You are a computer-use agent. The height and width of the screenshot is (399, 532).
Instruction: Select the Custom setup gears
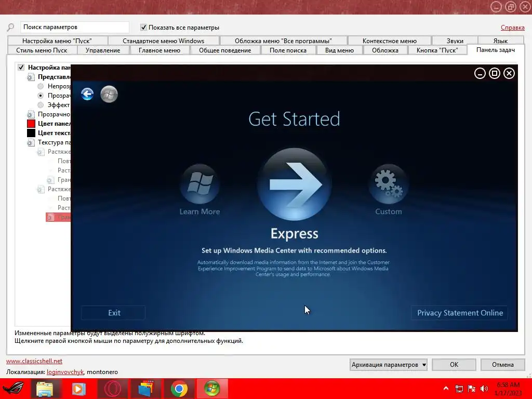389,184
